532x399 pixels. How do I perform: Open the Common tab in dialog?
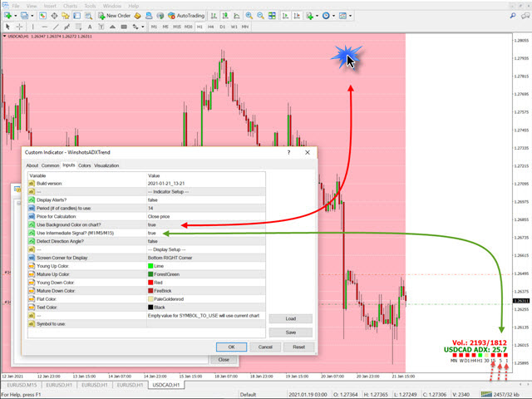click(x=50, y=165)
